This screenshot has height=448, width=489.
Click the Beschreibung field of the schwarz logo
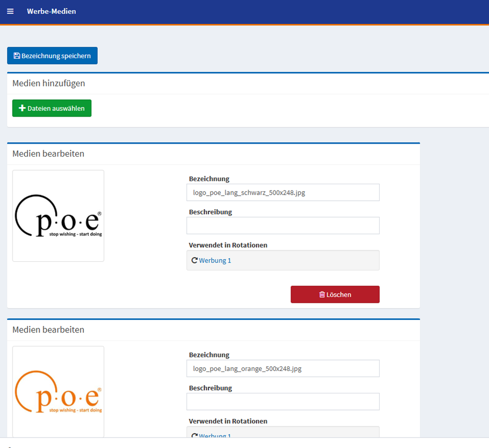click(283, 225)
